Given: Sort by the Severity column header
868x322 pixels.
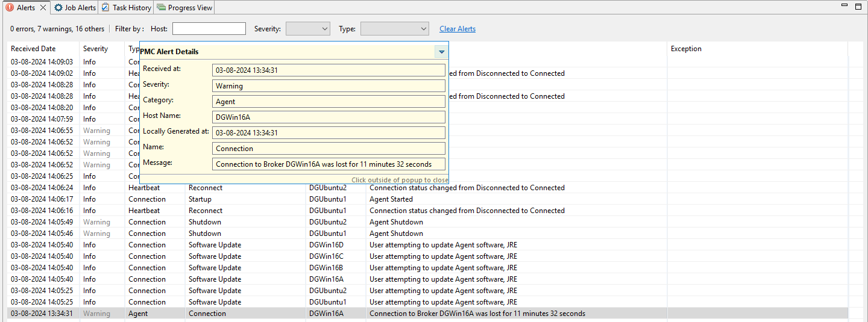Looking at the screenshot, I should (x=95, y=49).
